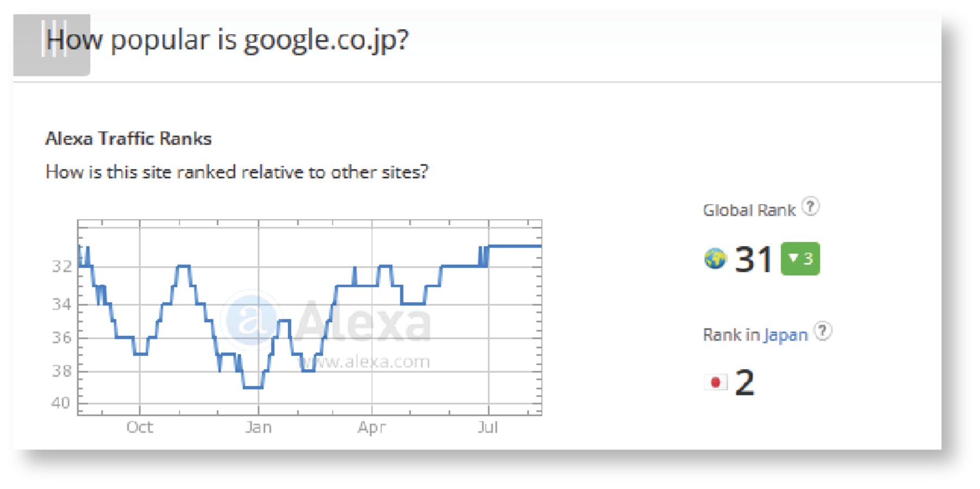Click the 40 value on the vertical axis
The width and height of the screenshot is (980, 489).
61,403
